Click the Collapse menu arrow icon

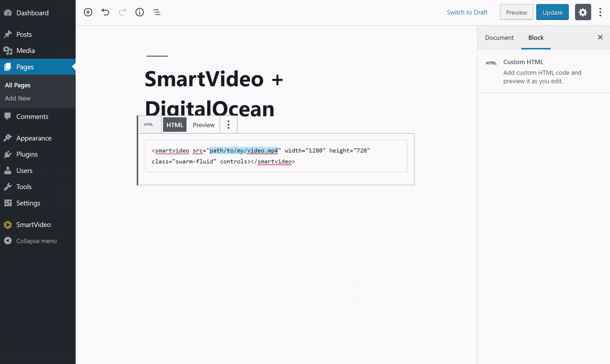(x=8, y=241)
